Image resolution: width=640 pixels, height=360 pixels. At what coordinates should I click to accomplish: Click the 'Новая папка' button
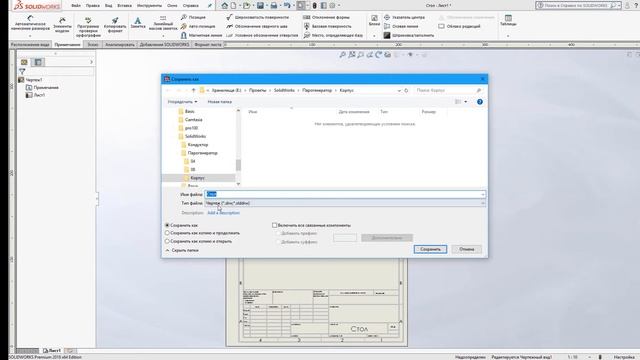click(x=220, y=102)
